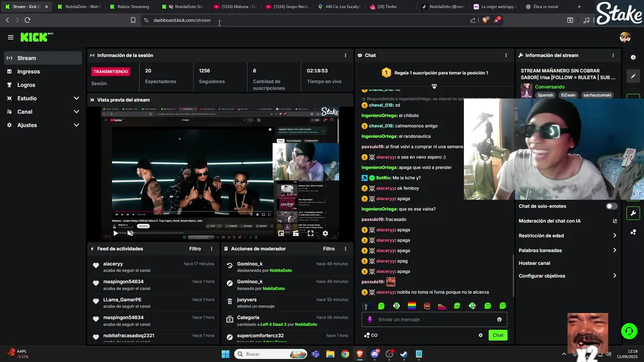Click Hostear canal
Viewport: 644px width, 362px height.
click(534, 263)
